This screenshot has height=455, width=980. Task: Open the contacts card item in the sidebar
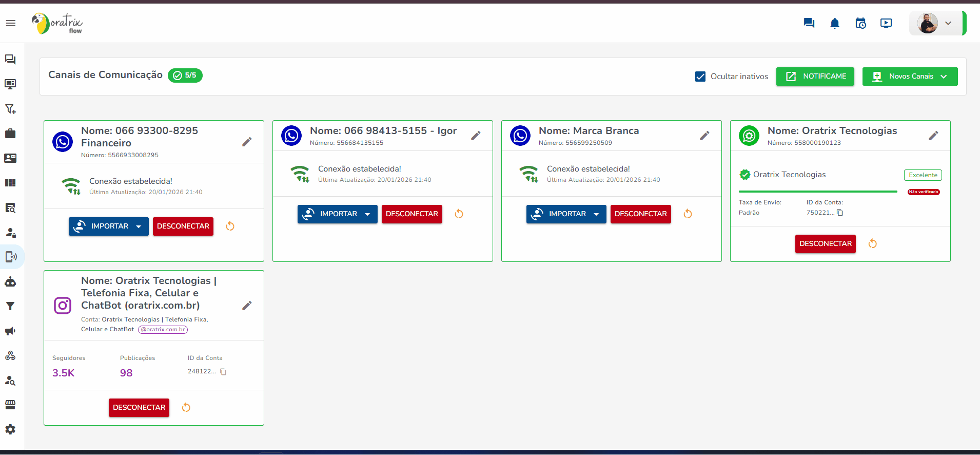click(x=10, y=158)
